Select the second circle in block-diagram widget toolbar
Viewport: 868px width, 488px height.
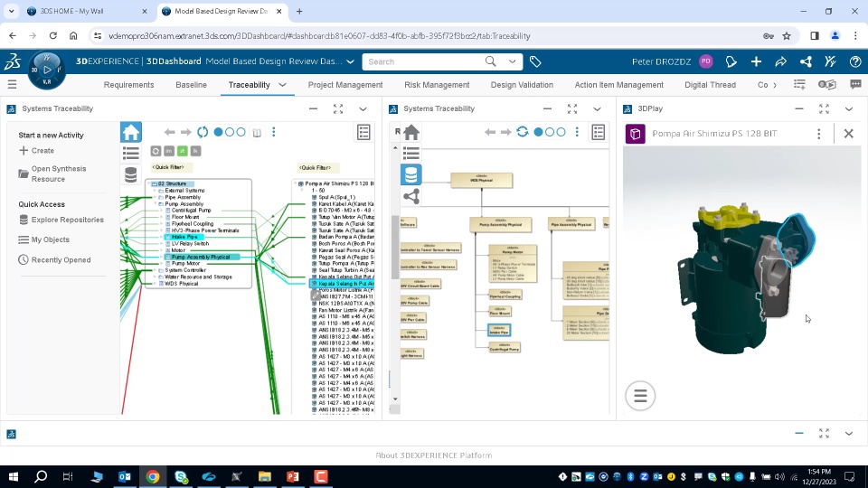pos(550,132)
